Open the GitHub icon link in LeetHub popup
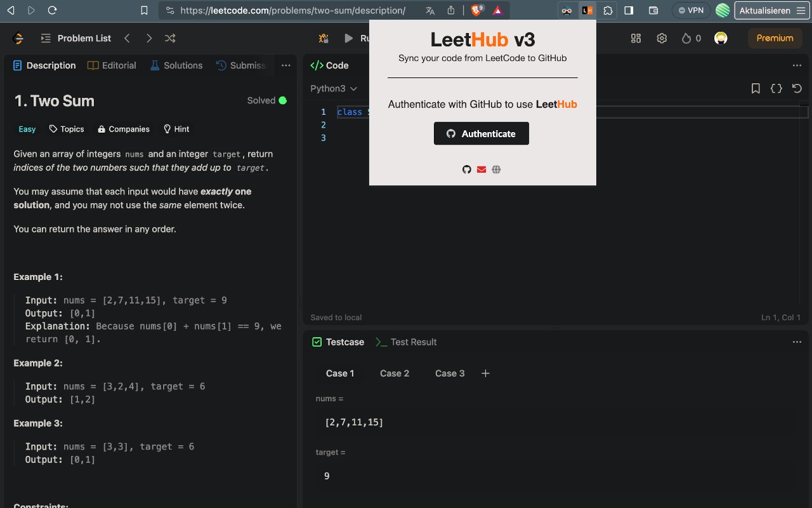 coord(467,170)
